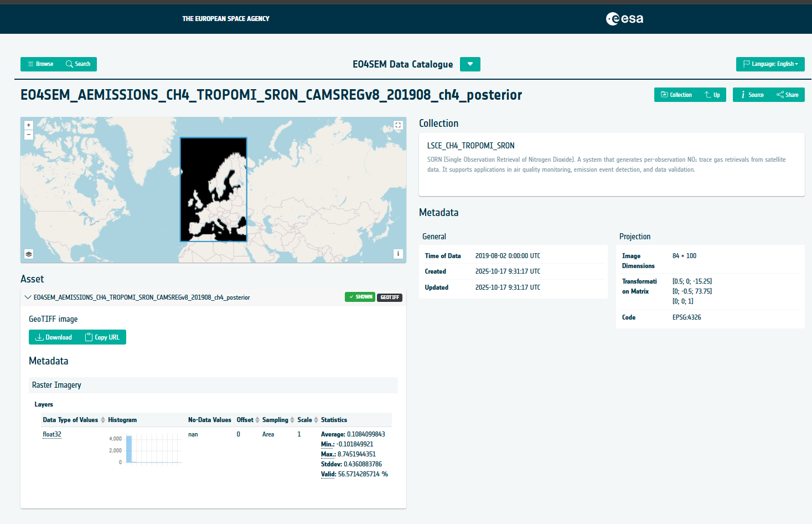Viewport: 812px width, 524px height.
Task: Toggle the SHOWN asset visibility badge
Action: pos(360,297)
